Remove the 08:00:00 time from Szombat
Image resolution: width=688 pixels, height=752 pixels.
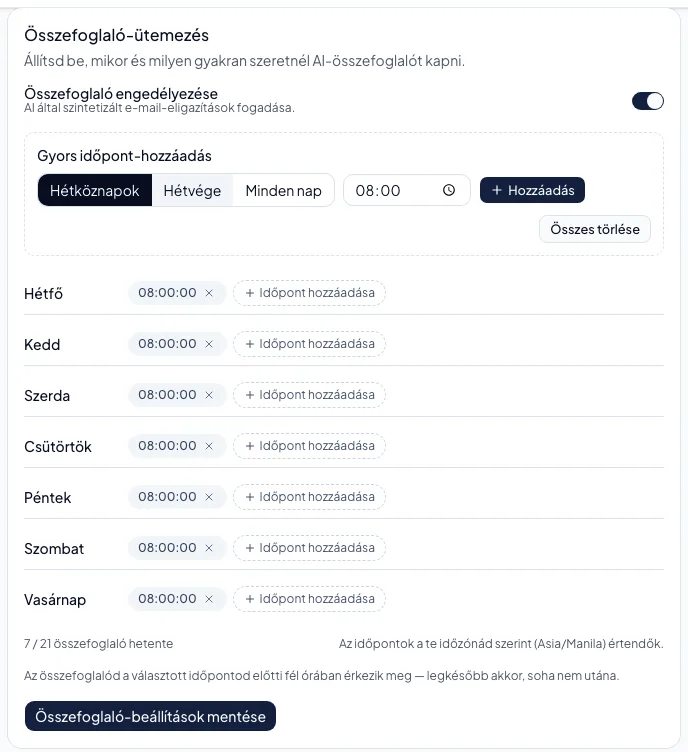[209, 548]
